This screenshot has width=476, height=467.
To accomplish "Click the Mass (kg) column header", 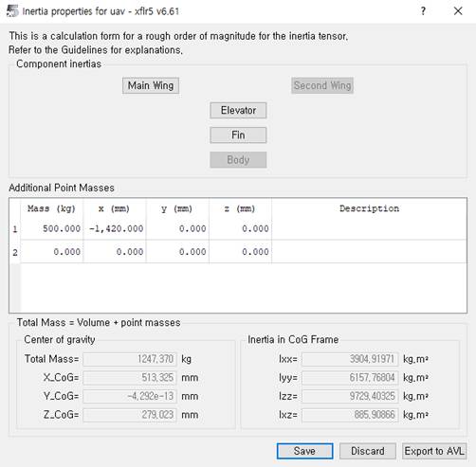I will [52, 208].
